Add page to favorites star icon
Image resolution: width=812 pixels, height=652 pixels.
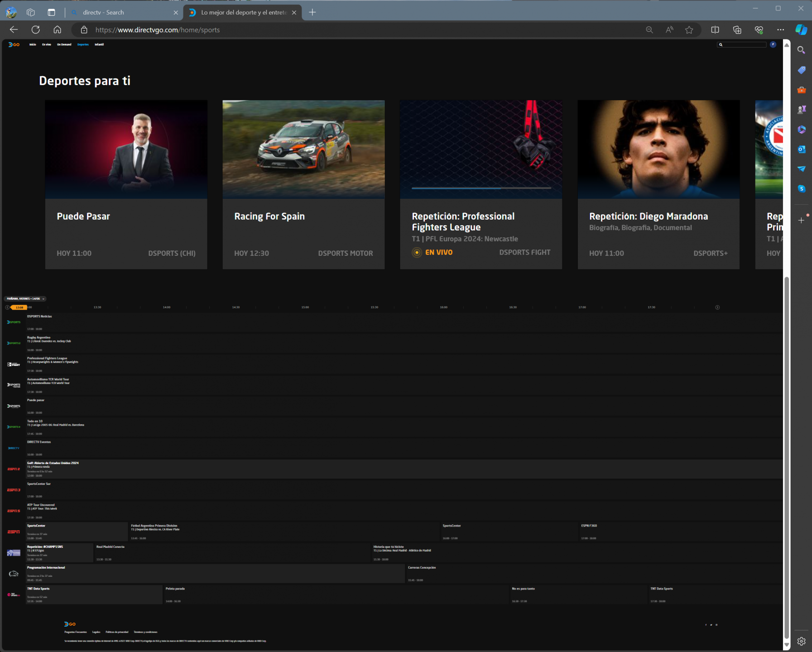point(689,30)
